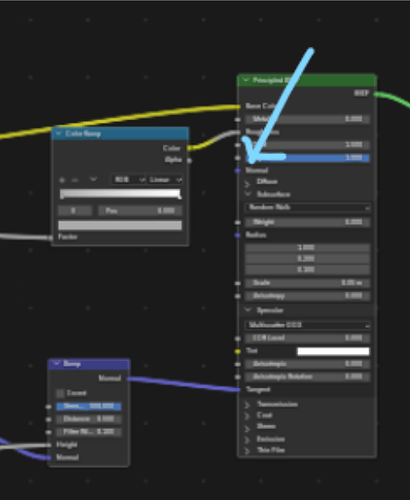
Task: Open the Color Ramp tools chevron menu
Action: 93,180
